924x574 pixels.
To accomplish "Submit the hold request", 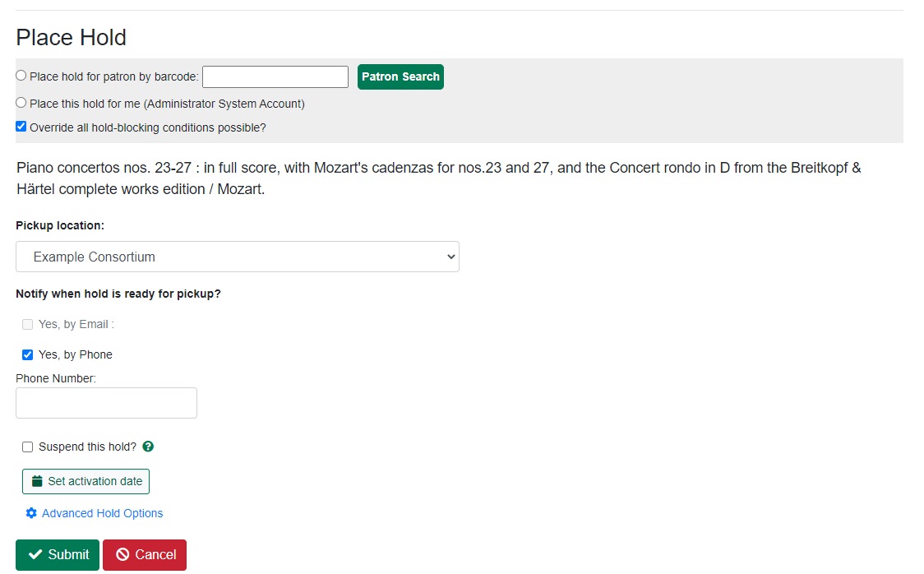I will click(58, 555).
